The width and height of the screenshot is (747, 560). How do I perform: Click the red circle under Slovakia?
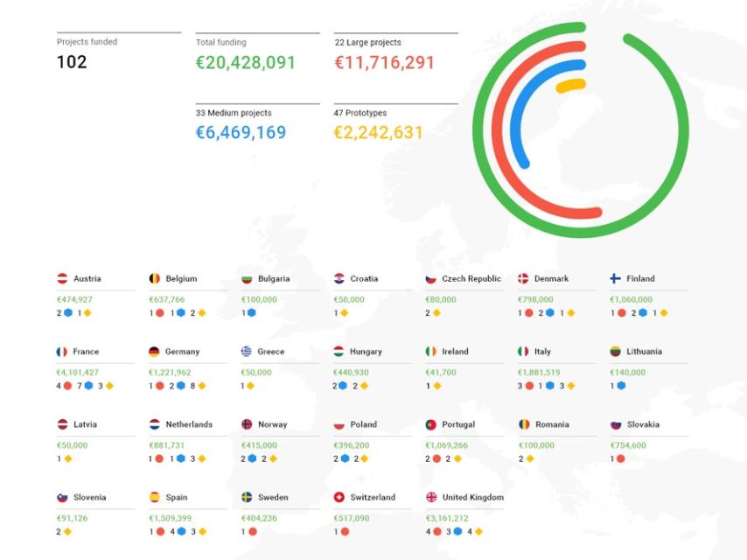[x=621, y=458]
